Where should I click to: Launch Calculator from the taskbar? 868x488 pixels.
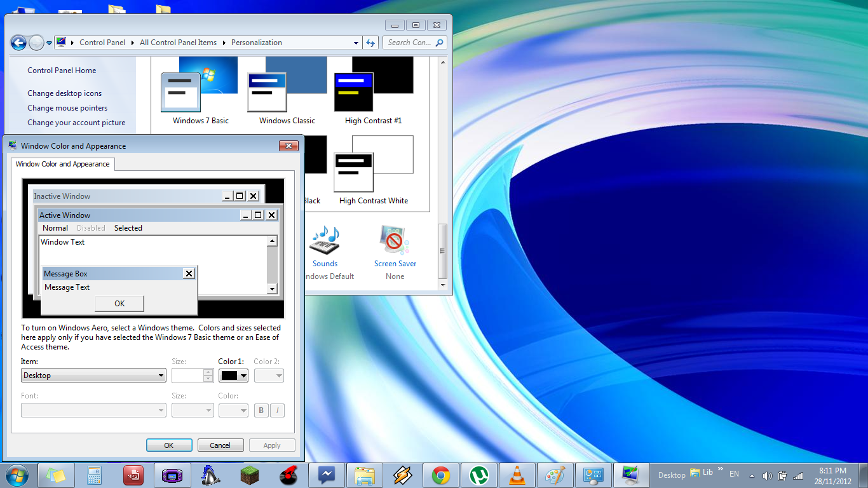[x=95, y=475]
